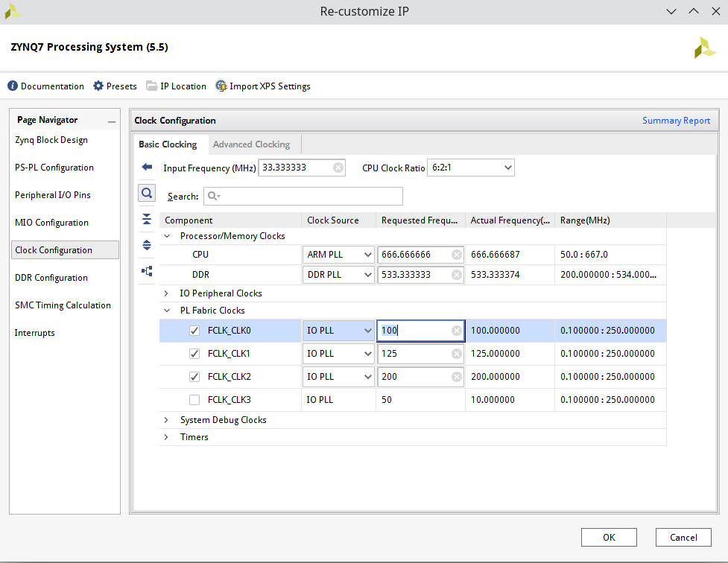Click the search field magnifier dropdown
The width and height of the screenshot is (728, 563).
(x=214, y=197)
